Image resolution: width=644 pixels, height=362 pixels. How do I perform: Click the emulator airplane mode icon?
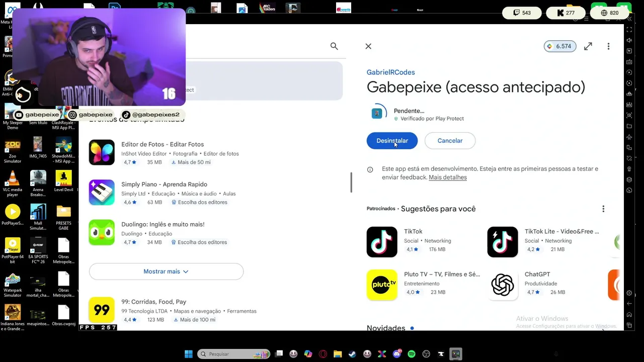coord(629,137)
